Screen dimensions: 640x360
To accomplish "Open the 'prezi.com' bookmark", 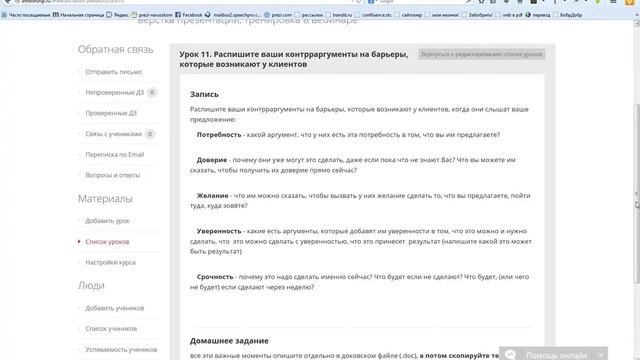I will (278, 15).
